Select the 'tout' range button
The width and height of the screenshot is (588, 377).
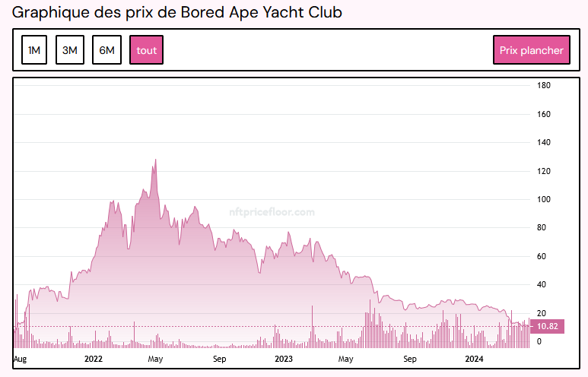pos(146,51)
